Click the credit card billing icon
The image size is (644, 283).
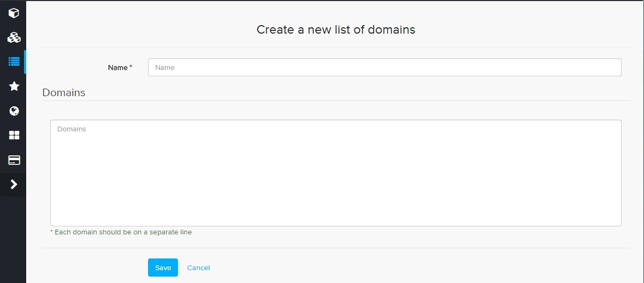point(14,160)
